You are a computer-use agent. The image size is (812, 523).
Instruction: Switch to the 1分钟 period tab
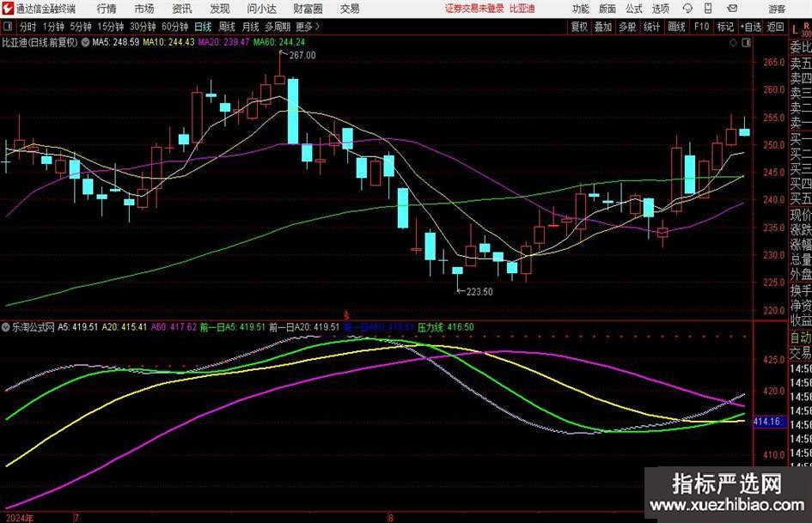click(53, 27)
